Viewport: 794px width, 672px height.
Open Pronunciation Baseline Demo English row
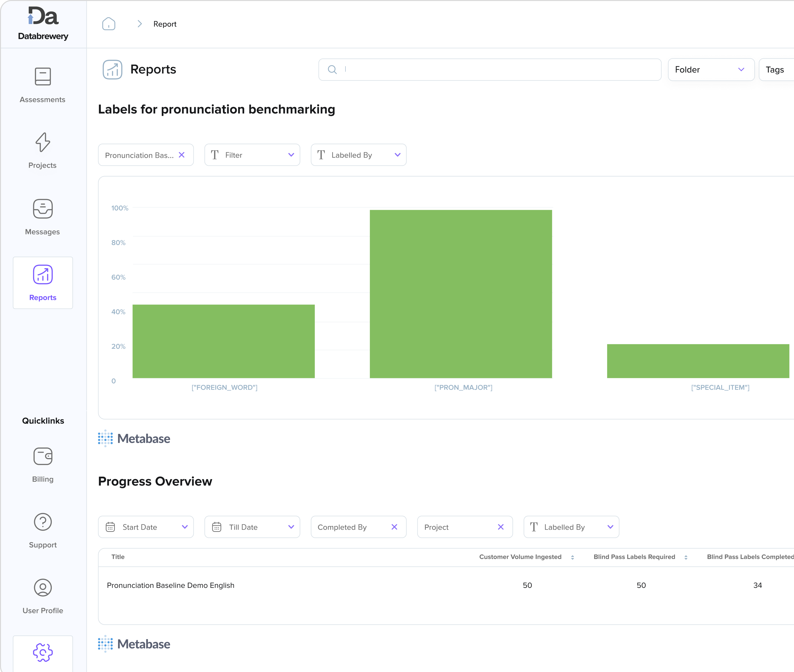coord(171,585)
